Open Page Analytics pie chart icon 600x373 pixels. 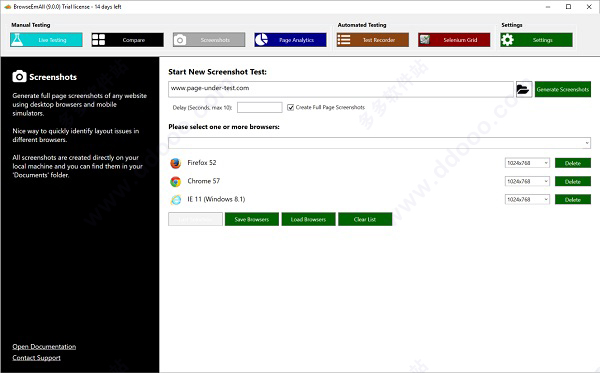pos(261,40)
